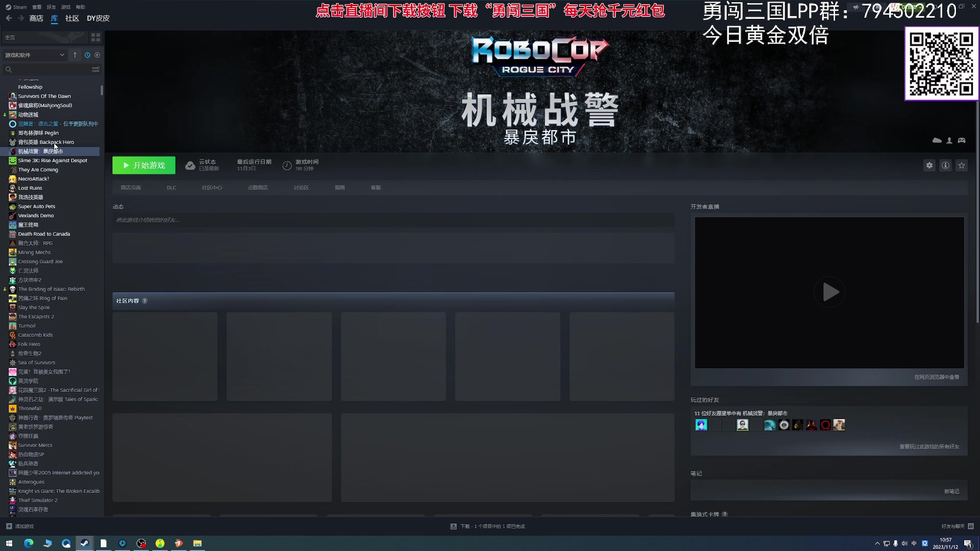The width and height of the screenshot is (980, 551).
Task: Open the 社区中心 link
Action: [212, 188]
